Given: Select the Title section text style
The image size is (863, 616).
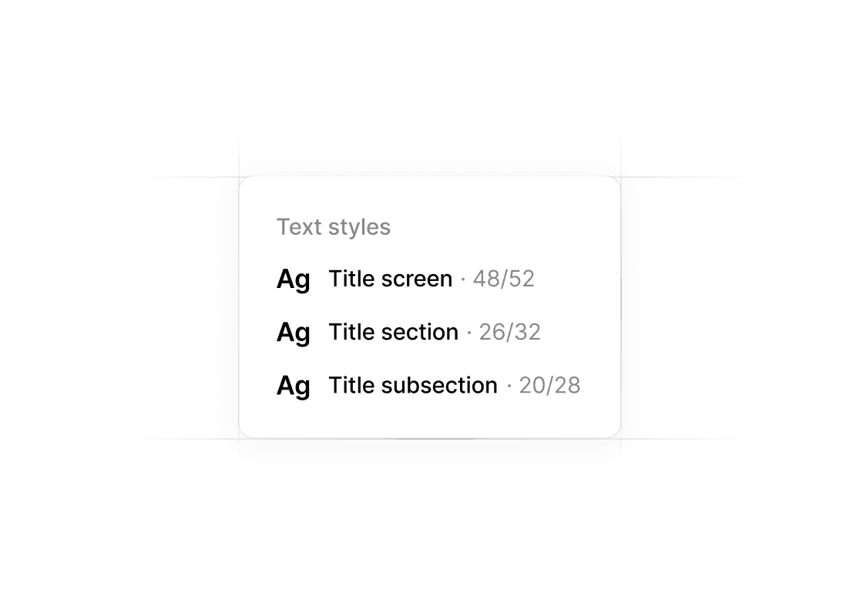Looking at the screenshot, I should pos(393,332).
